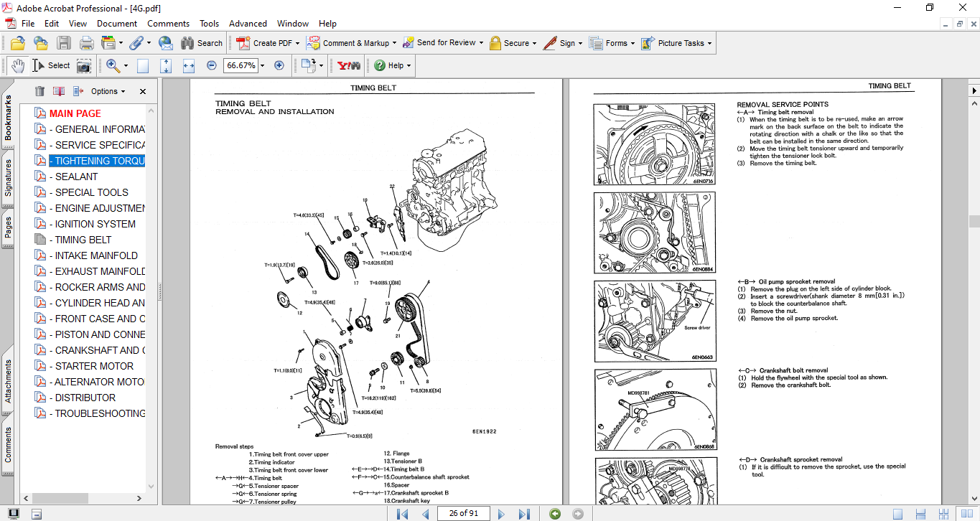Click the Yahoo search toolbar icon

[x=349, y=65]
